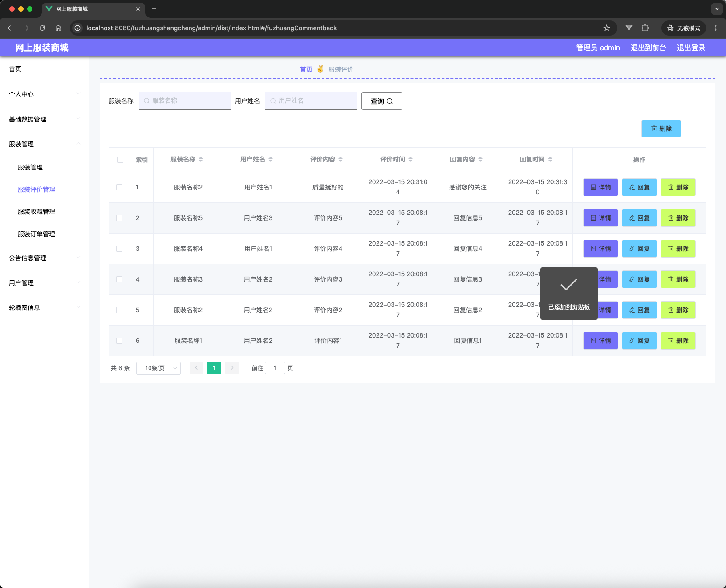726x588 pixels.
Task: Click the blue batch 删除 button
Action: [661, 129]
